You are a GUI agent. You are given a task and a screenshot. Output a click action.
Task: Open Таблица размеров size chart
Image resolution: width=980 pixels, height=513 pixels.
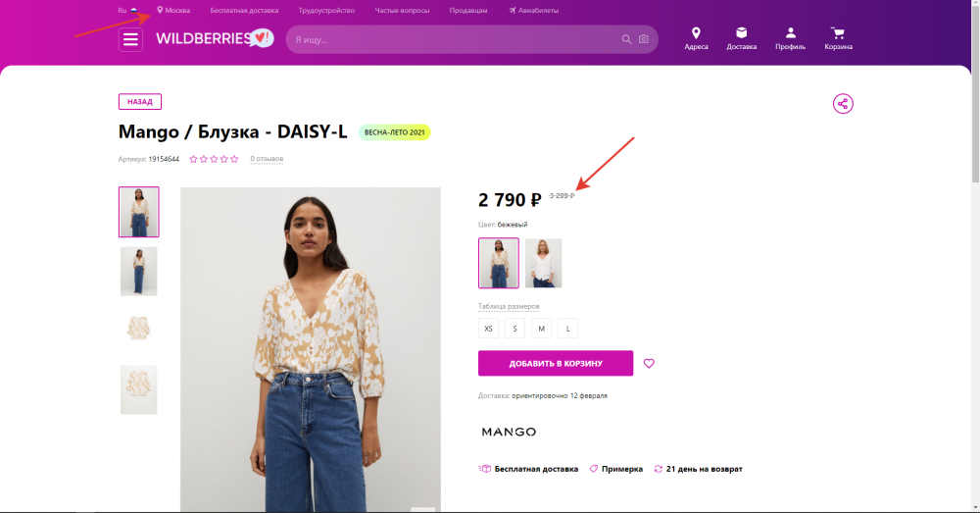(x=509, y=306)
